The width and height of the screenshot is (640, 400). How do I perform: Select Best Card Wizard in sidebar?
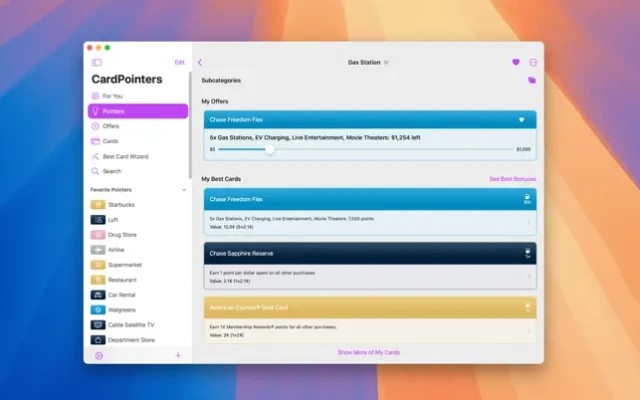tap(125, 156)
